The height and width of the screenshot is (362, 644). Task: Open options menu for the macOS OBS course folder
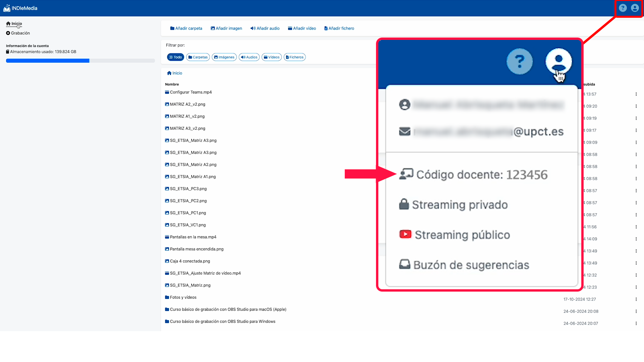click(x=636, y=311)
